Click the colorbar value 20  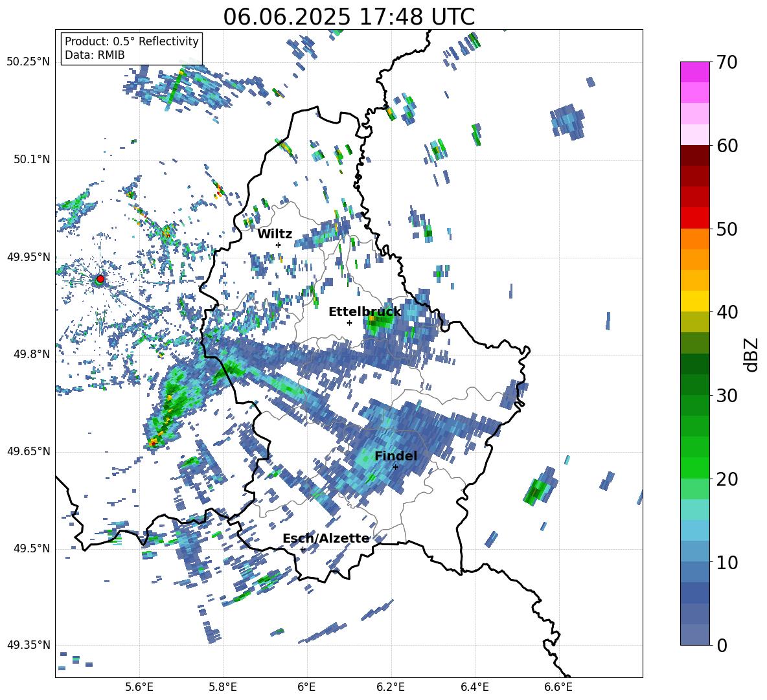[727, 479]
